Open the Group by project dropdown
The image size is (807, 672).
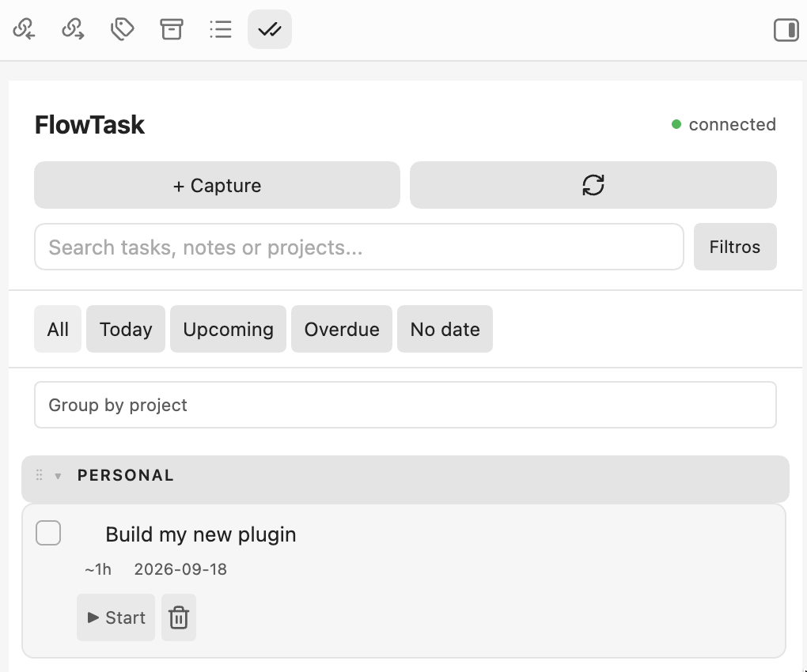click(405, 405)
